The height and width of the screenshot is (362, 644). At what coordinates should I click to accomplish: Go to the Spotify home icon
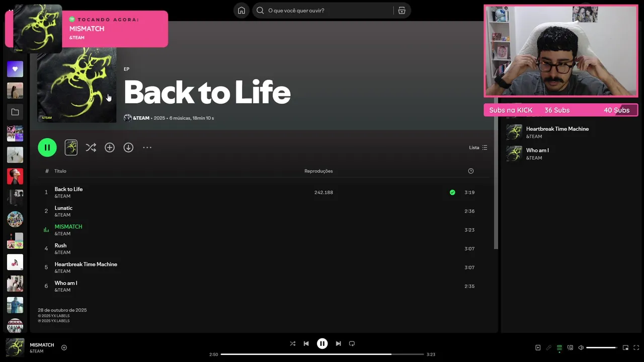point(242,11)
